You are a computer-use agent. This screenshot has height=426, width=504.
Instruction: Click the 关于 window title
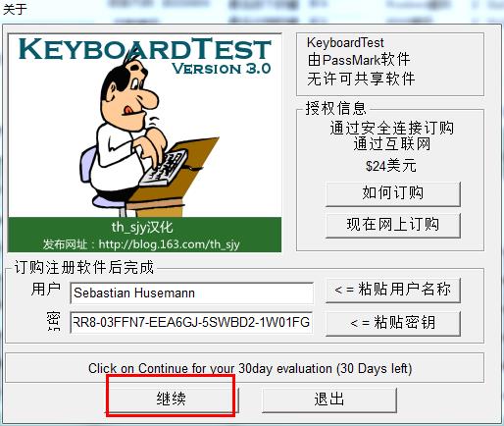coord(15,9)
